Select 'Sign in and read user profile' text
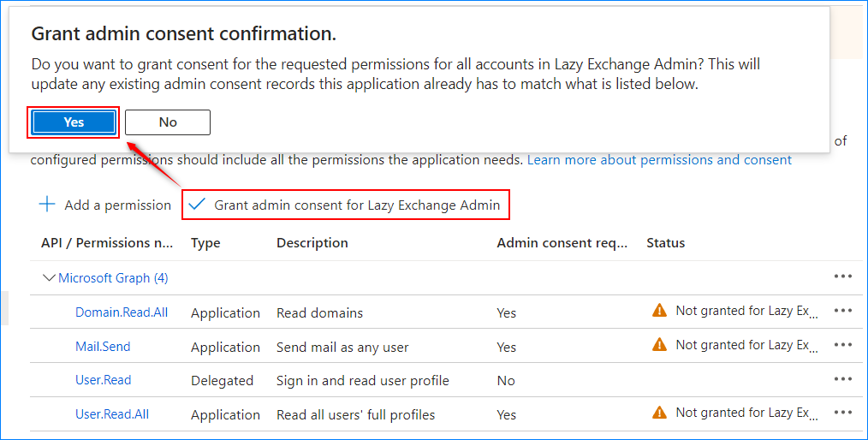 tap(363, 381)
